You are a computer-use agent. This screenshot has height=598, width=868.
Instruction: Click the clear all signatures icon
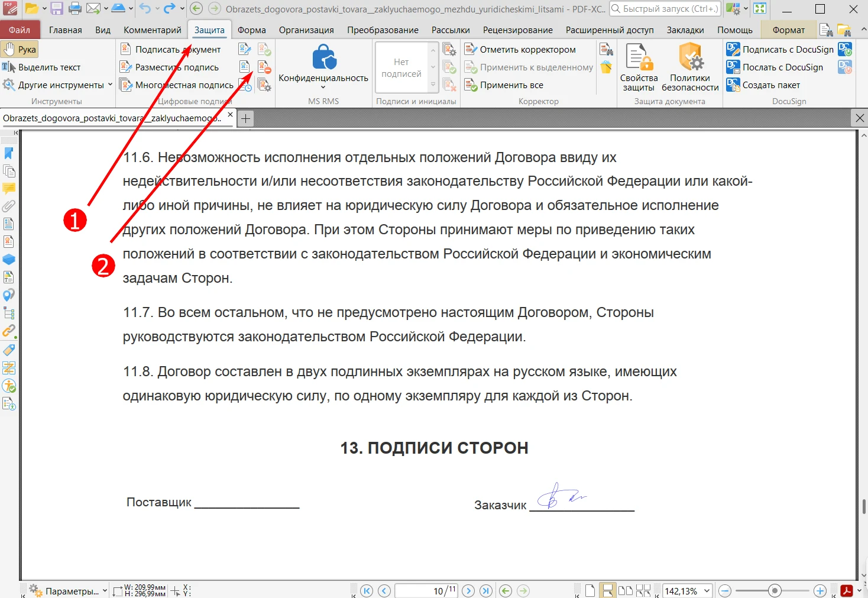tap(264, 67)
